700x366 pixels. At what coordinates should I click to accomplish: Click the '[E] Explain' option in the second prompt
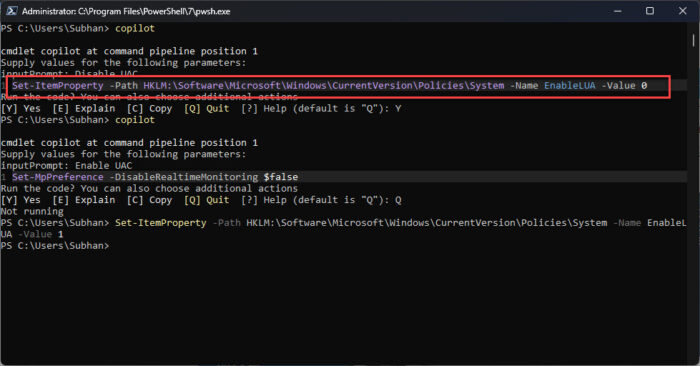(x=83, y=200)
